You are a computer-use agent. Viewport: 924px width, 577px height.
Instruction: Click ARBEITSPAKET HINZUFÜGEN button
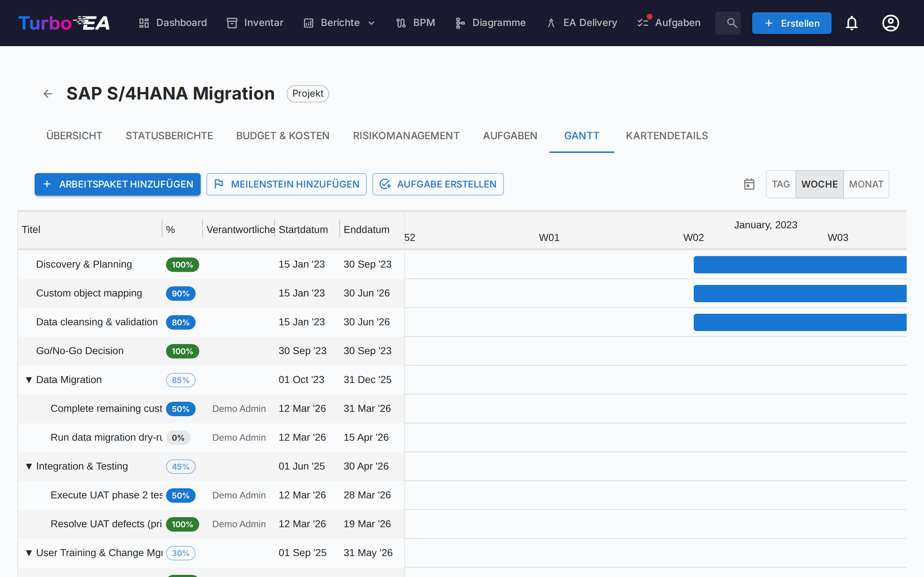(x=118, y=184)
